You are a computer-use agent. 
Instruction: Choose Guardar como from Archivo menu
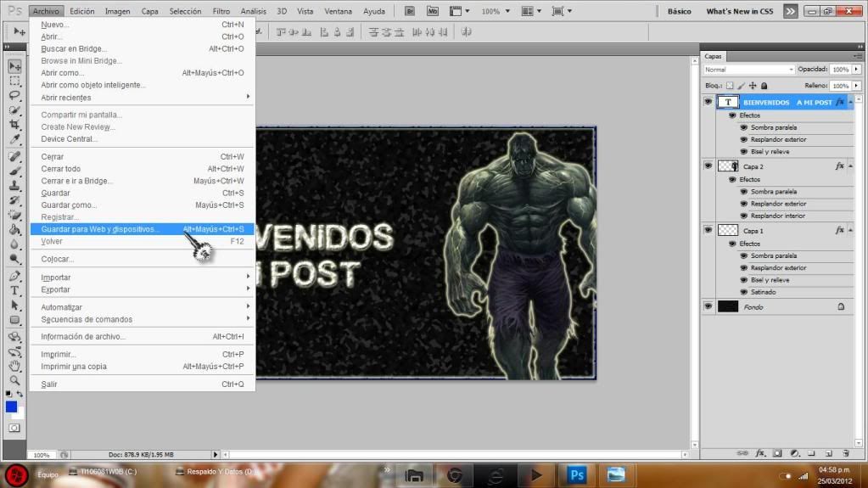tap(143, 205)
